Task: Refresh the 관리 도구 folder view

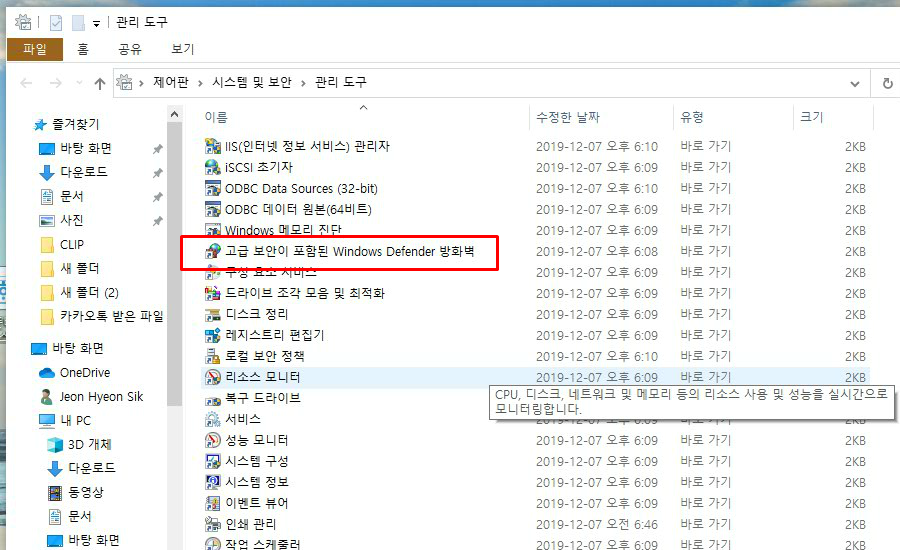Action: tap(887, 84)
